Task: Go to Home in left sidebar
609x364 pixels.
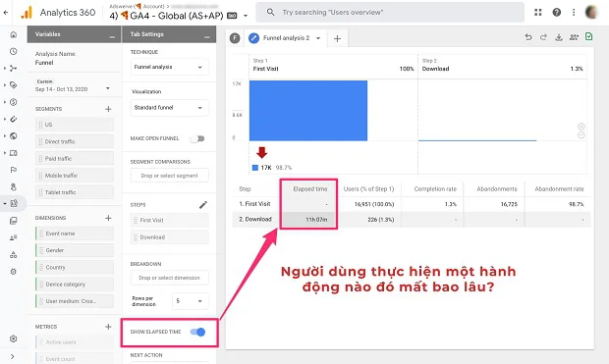Action: point(14,34)
